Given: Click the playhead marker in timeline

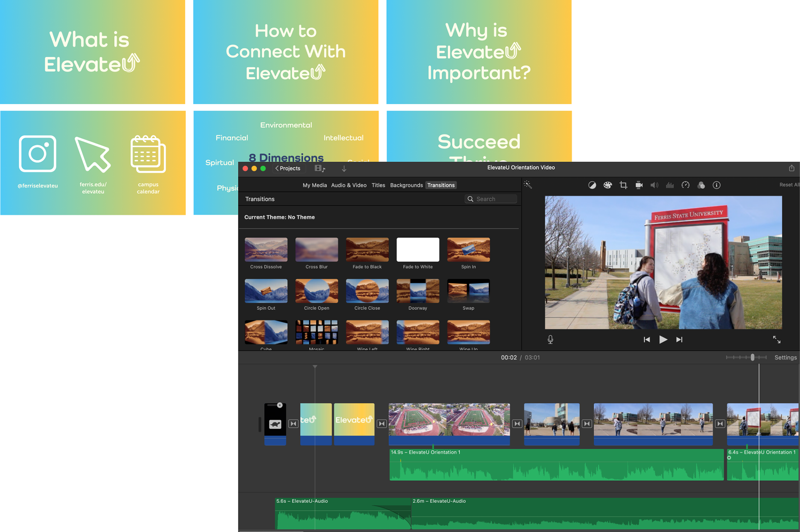Looking at the screenshot, I should [315, 367].
